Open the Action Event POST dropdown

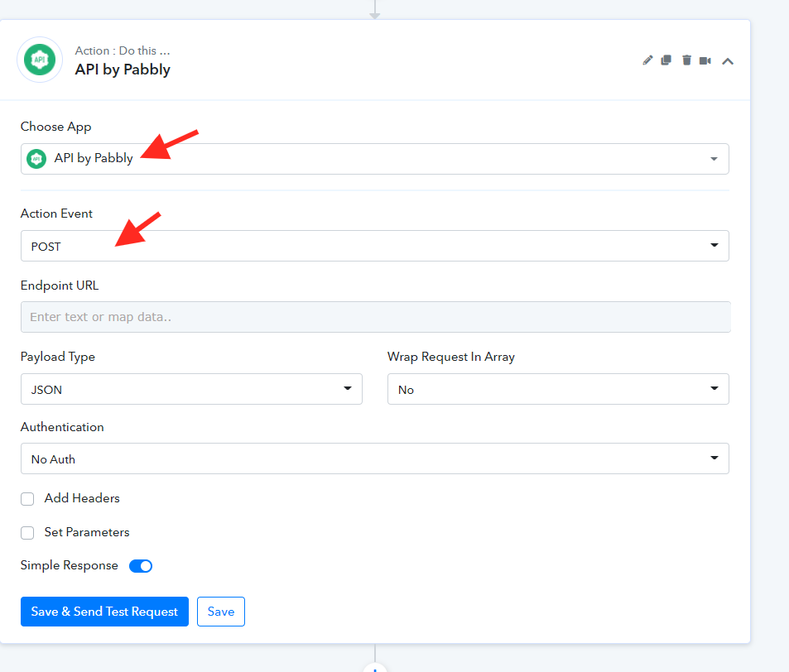[x=375, y=246]
